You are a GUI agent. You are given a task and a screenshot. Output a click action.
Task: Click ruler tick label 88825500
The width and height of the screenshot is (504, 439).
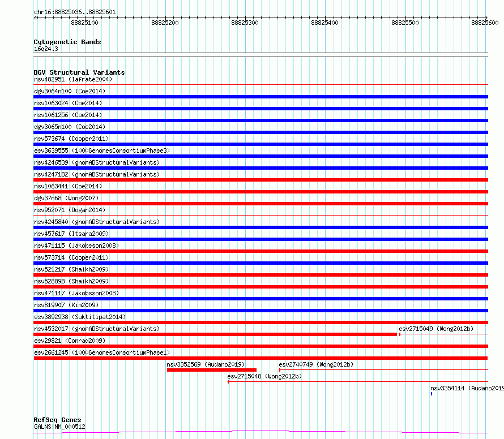pos(405,23)
